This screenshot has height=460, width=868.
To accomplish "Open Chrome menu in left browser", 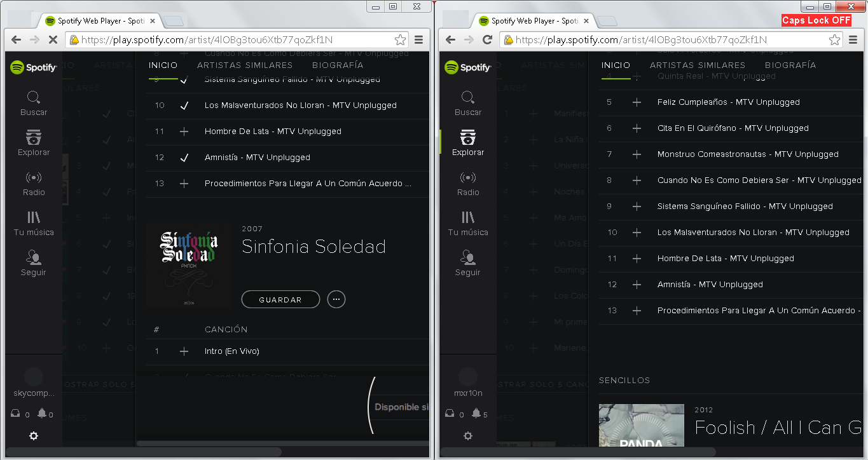I will coord(418,40).
